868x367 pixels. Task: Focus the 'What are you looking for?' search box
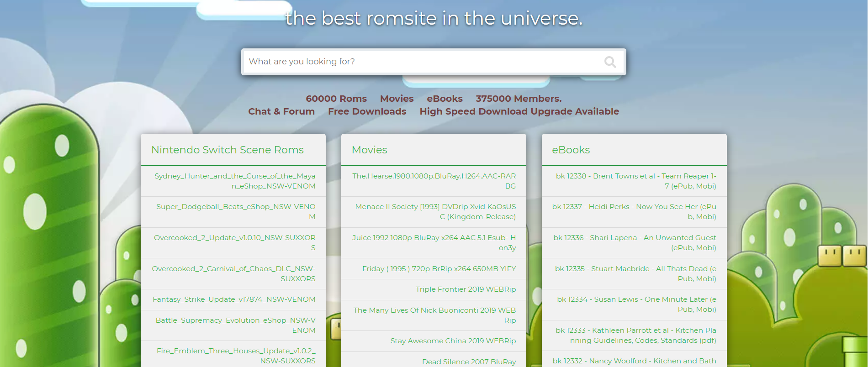pyautogui.click(x=434, y=62)
